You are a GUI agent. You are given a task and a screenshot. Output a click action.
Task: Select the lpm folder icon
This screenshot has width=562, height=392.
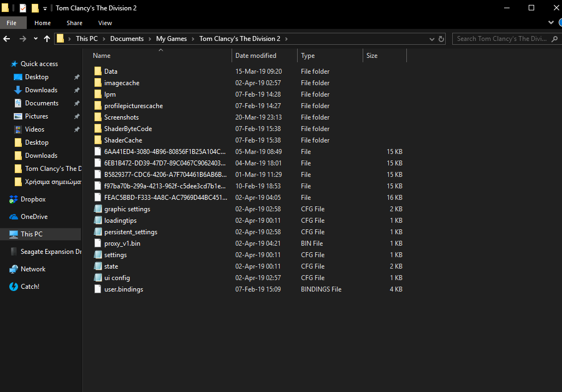(98, 94)
